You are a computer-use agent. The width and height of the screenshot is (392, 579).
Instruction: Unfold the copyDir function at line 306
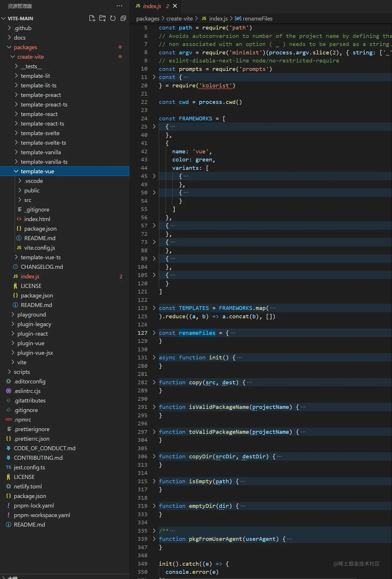click(x=154, y=457)
